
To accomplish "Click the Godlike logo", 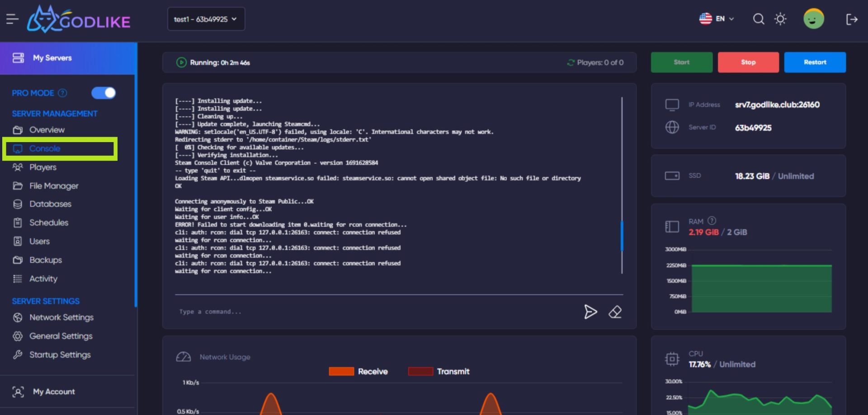I will click(79, 19).
